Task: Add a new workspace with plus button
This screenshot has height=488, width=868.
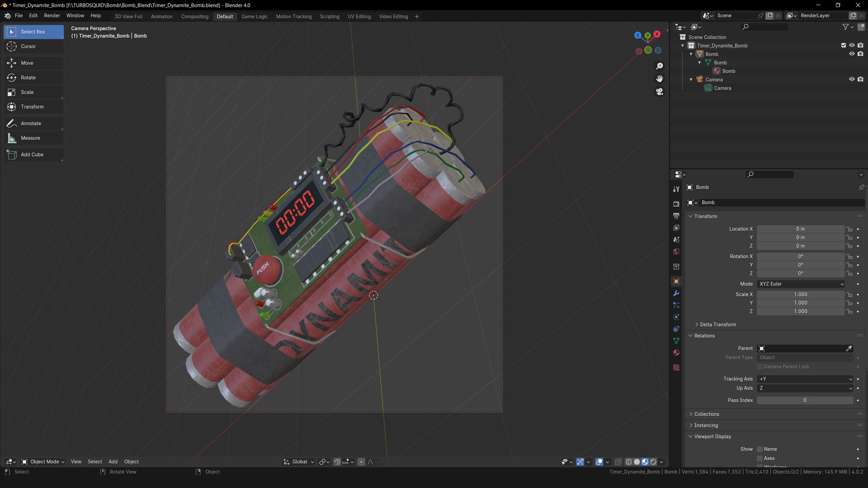Action: pos(417,17)
